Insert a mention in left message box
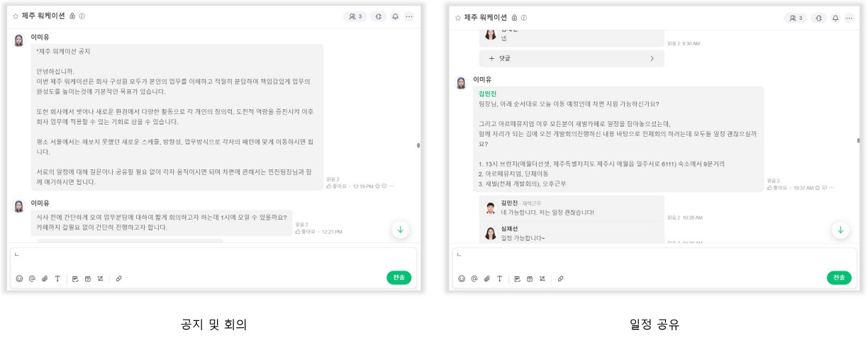This screenshot has width=868, height=338. (32, 278)
